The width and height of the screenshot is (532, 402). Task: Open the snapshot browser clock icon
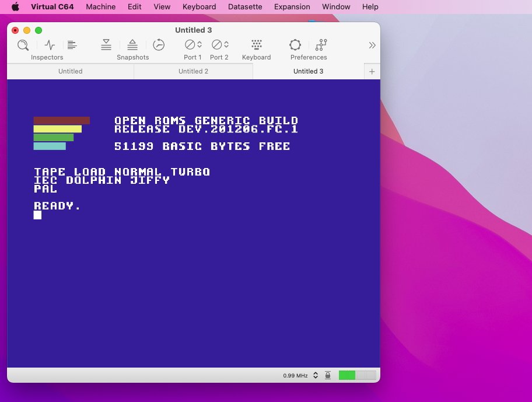(x=159, y=45)
